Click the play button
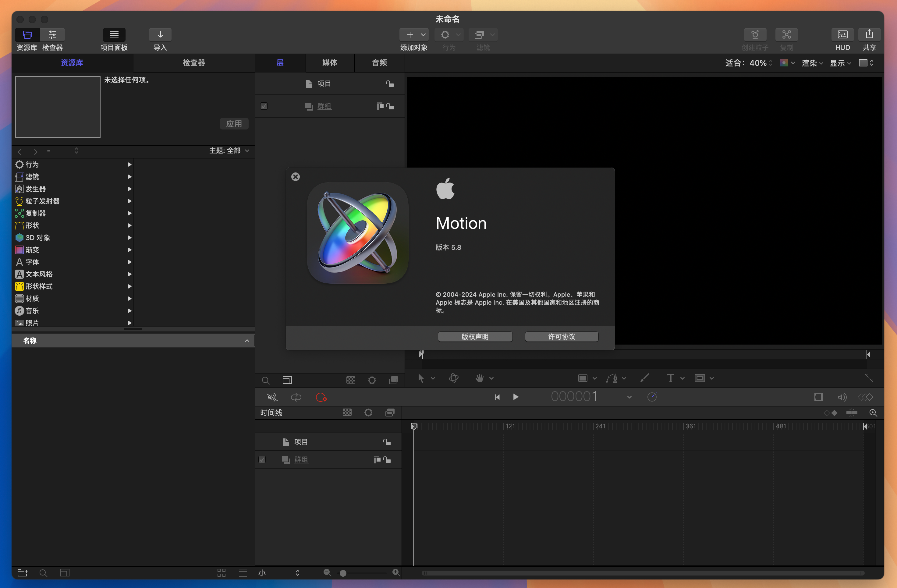897x588 pixels. 516,397
